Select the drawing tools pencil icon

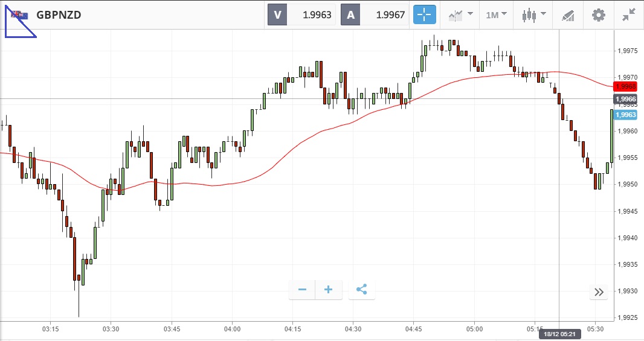[568, 14]
